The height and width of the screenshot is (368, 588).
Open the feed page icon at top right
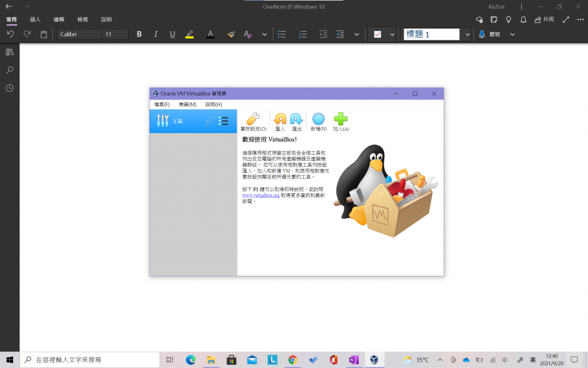point(494,20)
